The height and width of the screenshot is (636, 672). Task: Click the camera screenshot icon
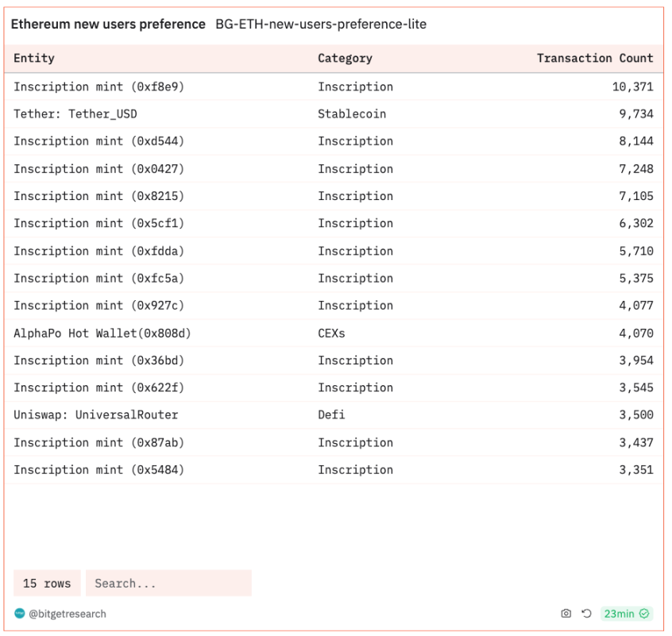click(566, 614)
